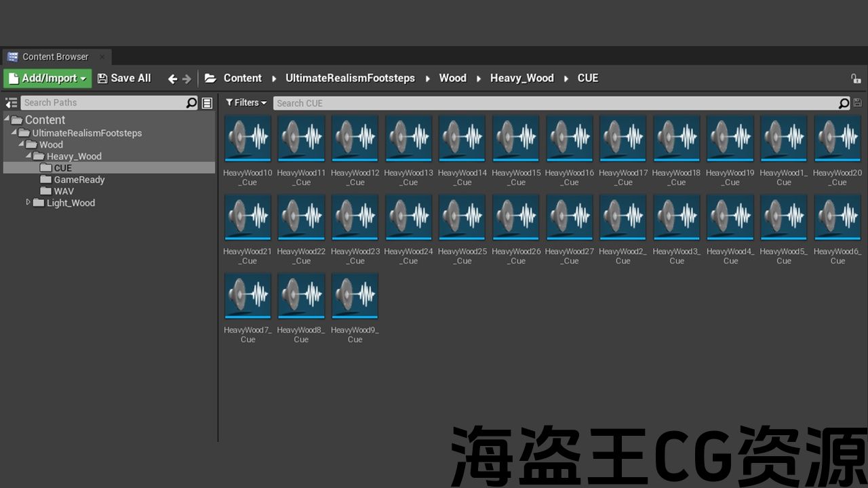
Task: Switch to the Content Browser tab
Action: tap(55, 57)
